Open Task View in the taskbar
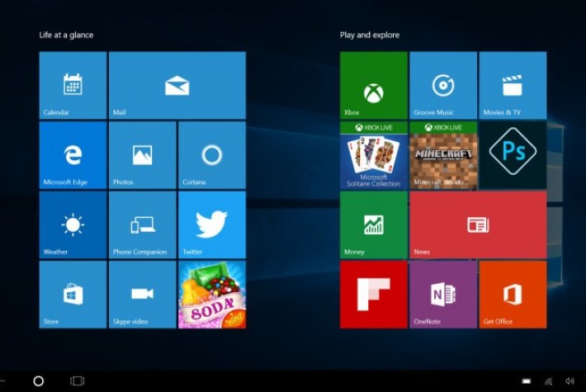586x392 pixels. [x=78, y=380]
